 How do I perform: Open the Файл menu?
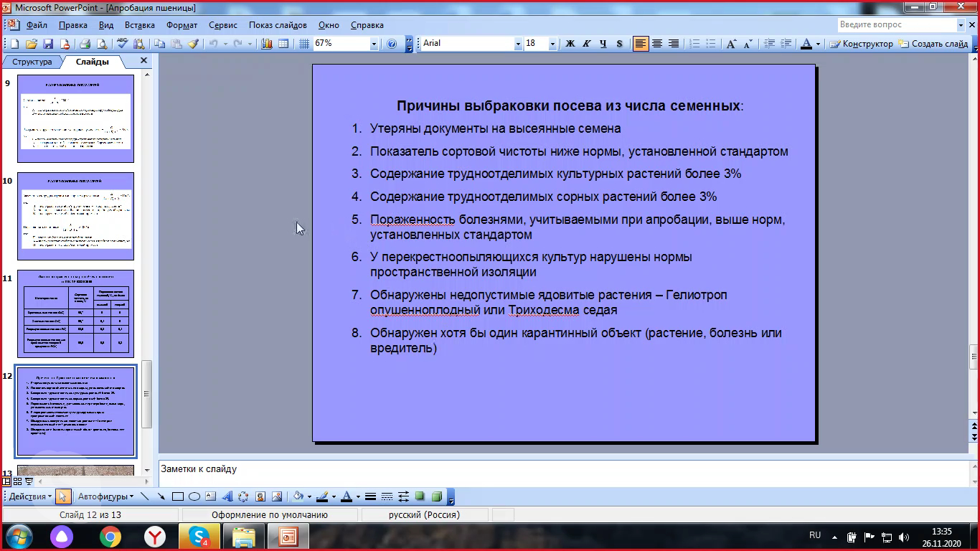[x=37, y=25]
